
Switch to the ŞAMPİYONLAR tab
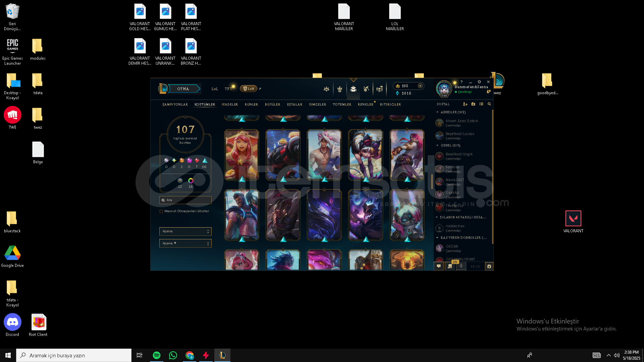pyautogui.click(x=175, y=105)
